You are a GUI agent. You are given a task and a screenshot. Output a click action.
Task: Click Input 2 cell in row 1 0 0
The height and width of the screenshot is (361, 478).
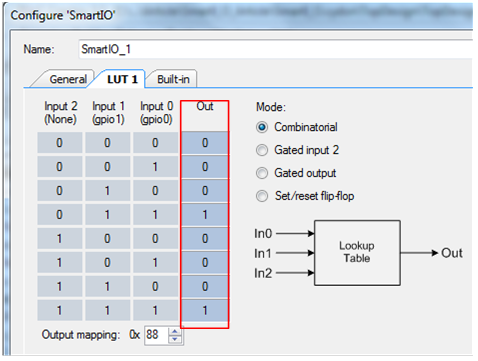pos(60,239)
